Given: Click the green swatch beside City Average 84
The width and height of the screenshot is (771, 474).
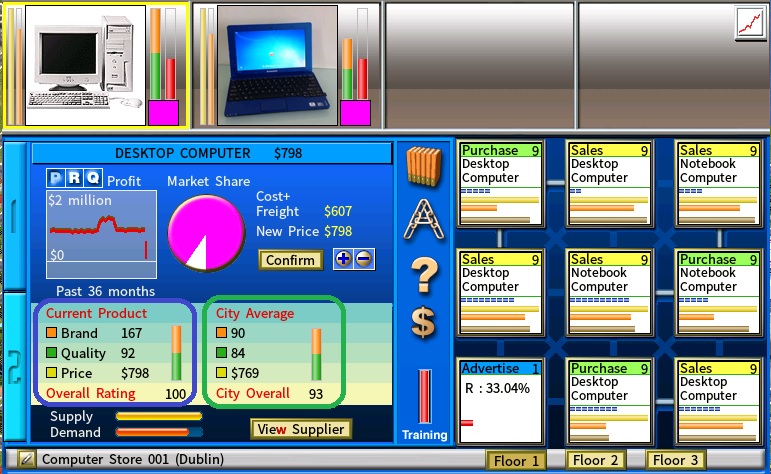Looking at the screenshot, I should point(221,353).
